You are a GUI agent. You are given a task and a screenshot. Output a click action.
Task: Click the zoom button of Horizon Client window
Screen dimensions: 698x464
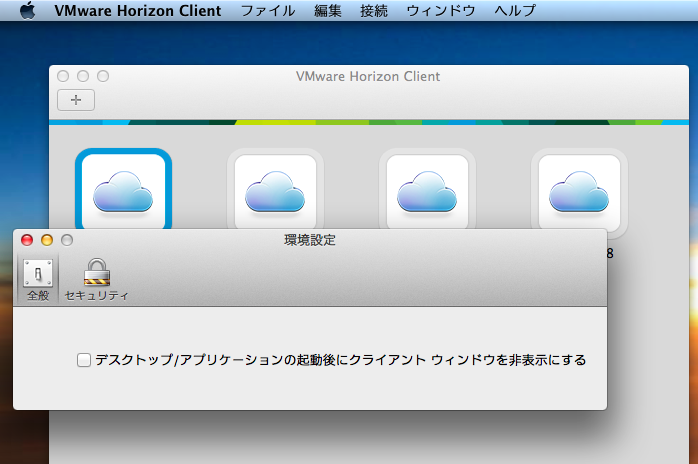(103, 76)
